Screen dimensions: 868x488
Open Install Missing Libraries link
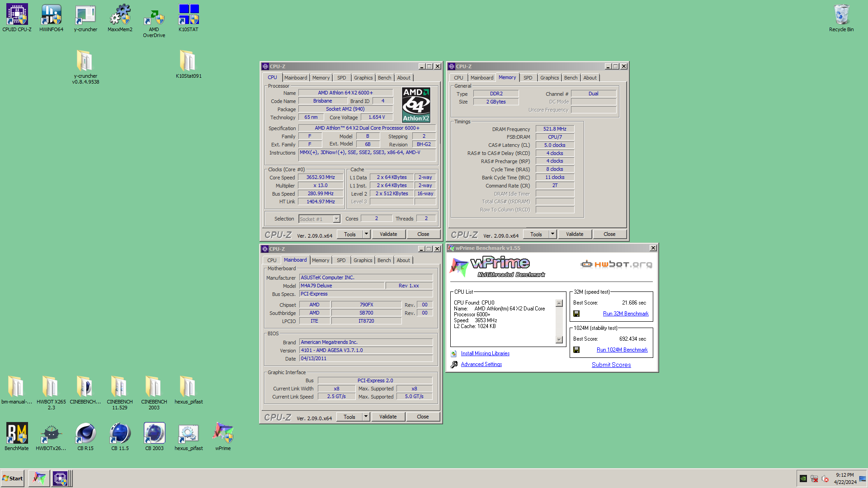click(x=485, y=353)
